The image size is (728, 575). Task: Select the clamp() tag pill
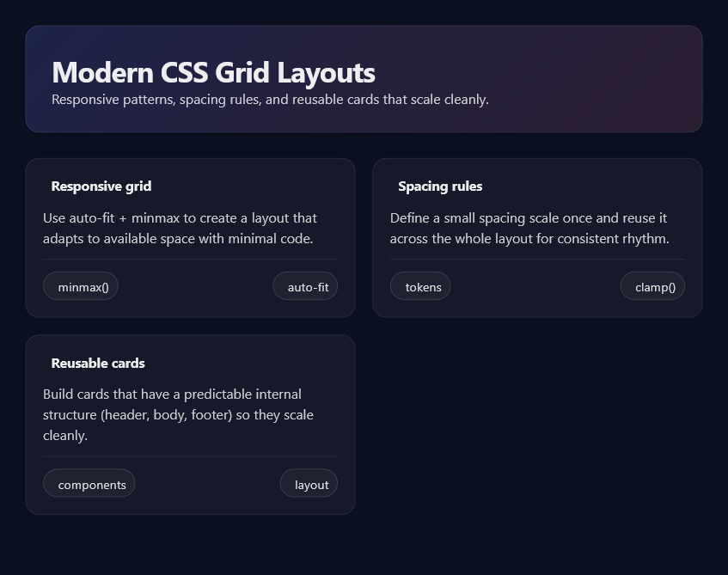(x=653, y=287)
